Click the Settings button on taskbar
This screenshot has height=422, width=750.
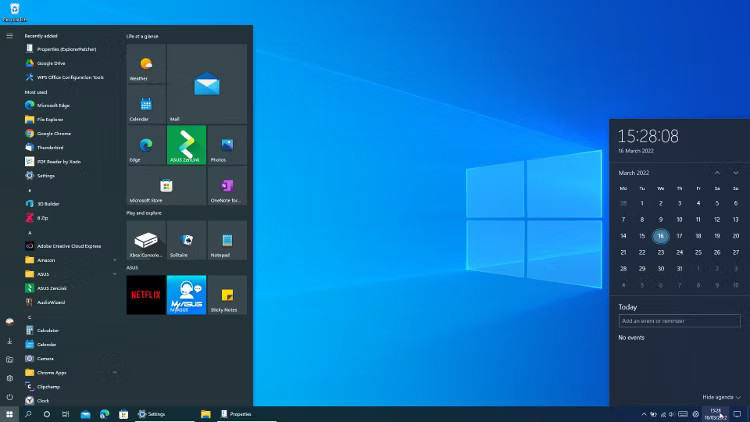coord(152,414)
